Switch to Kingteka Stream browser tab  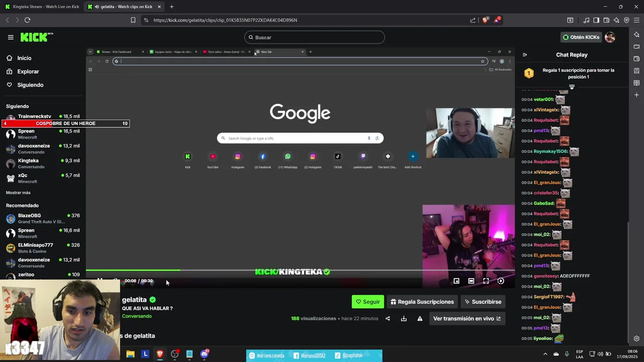tap(42, 7)
